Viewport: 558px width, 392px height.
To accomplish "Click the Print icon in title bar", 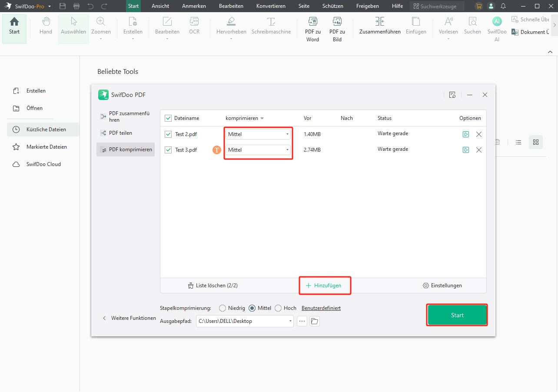I will click(76, 6).
